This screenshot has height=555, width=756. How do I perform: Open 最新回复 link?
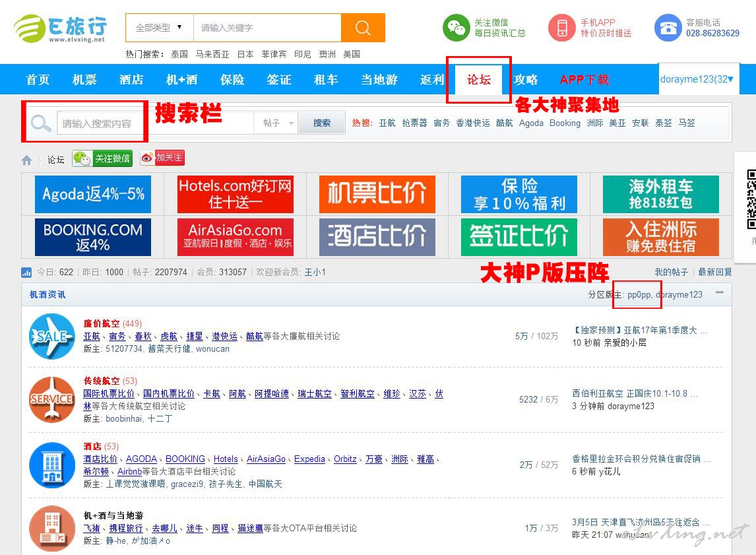(715, 272)
